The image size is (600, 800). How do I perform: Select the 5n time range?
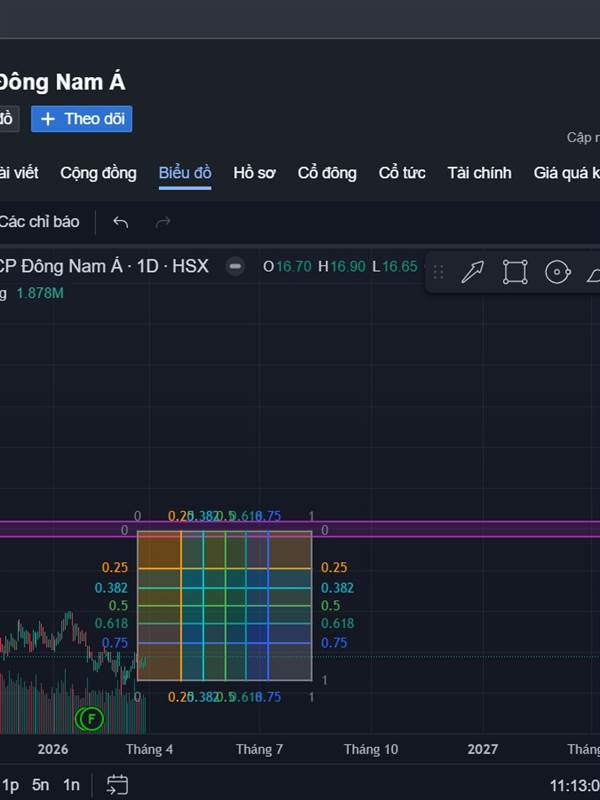tap(40, 785)
